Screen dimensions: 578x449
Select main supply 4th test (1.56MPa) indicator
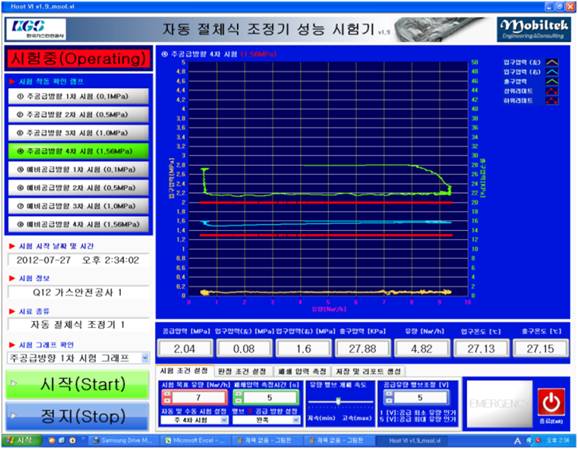(78, 152)
